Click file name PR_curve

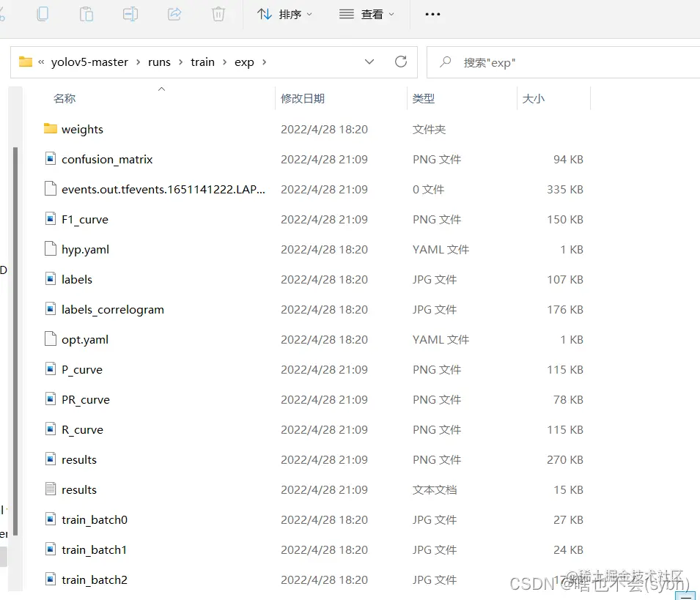86,400
